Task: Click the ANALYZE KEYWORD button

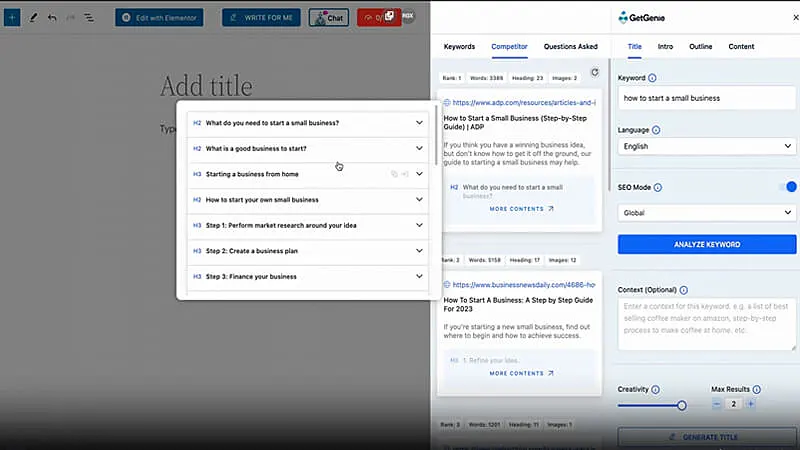Action: coord(706,244)
